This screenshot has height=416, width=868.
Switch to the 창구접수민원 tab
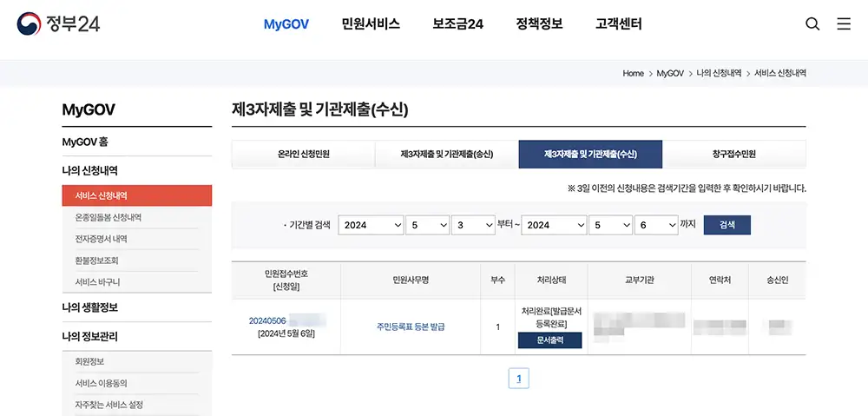tap(734, 154)
